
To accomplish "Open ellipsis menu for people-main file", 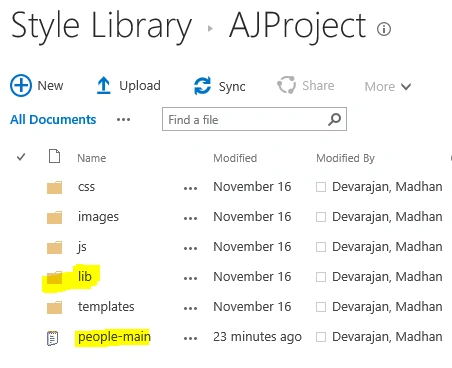I will [x=190, y=338].
